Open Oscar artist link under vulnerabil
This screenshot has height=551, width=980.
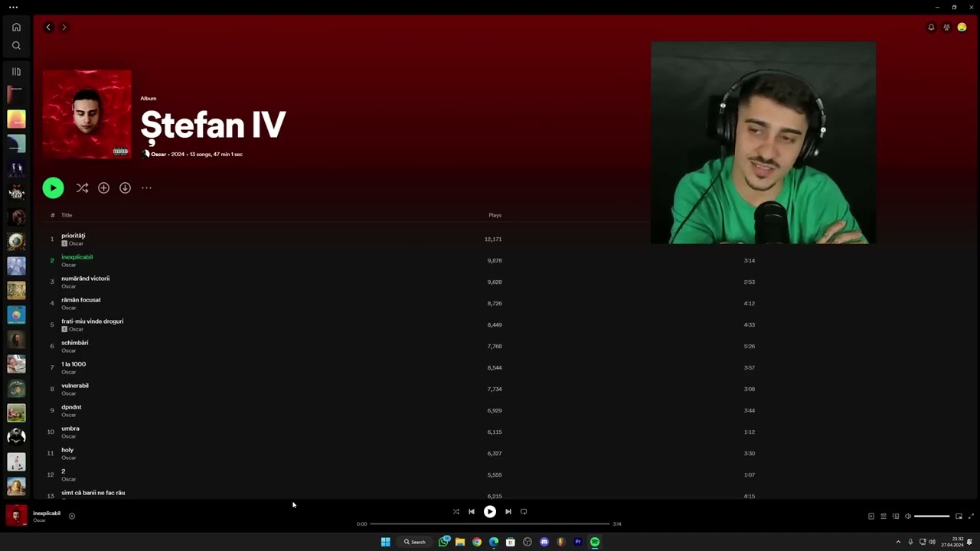[x=68, y=393]
